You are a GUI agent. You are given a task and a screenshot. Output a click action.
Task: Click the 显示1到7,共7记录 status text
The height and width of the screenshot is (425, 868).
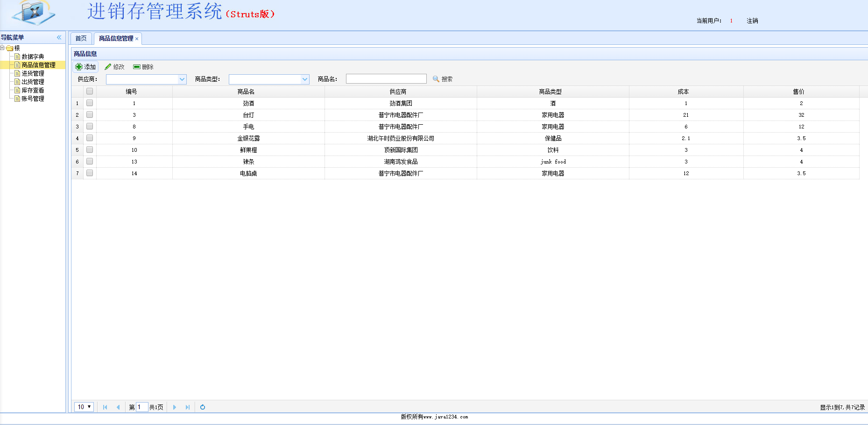pos(842,407)
